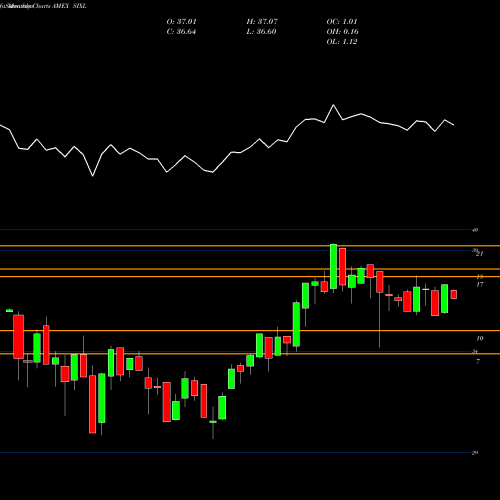Click the 7 level label
Image resolution: width=500 pixels, height=500 pixels.
(x=478, y=361)
